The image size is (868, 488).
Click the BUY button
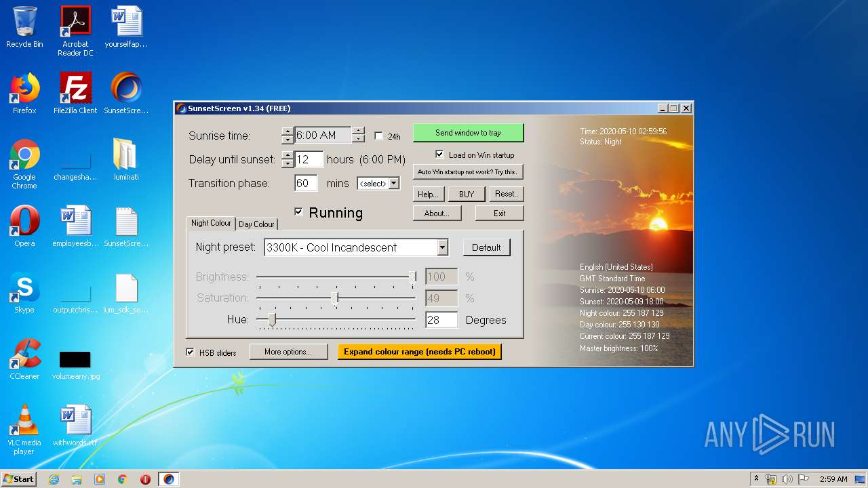(467, 194)
